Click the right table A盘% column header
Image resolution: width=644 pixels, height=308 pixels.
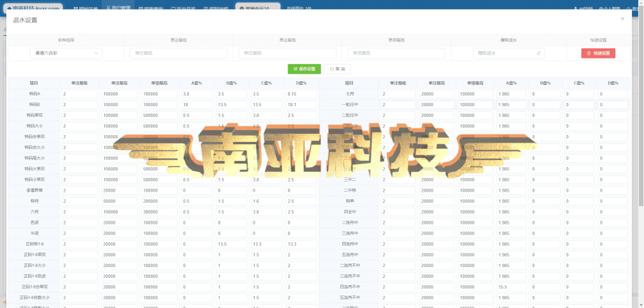(511, 83)
